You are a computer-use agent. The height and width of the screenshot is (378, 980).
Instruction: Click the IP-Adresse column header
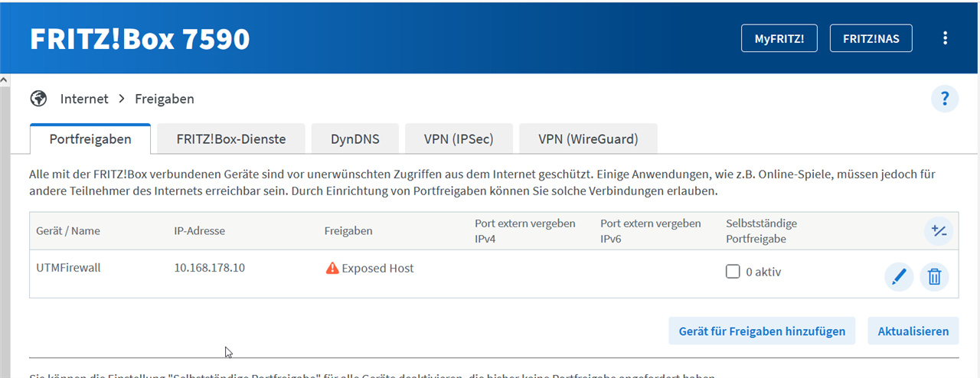tap(200, 230)
